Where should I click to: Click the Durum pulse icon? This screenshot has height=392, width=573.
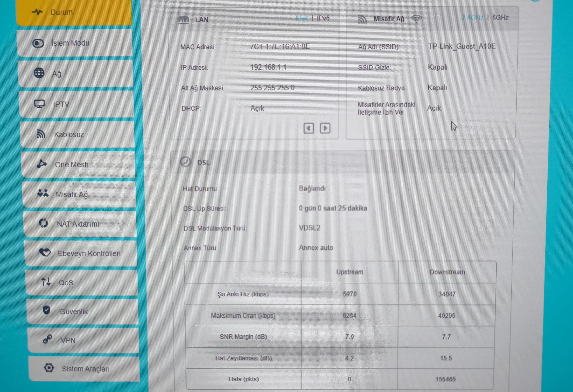[37, 12]
